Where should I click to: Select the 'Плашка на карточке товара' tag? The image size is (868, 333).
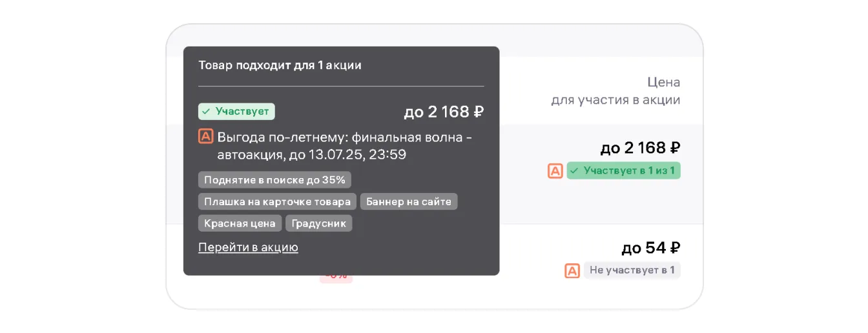277,202
